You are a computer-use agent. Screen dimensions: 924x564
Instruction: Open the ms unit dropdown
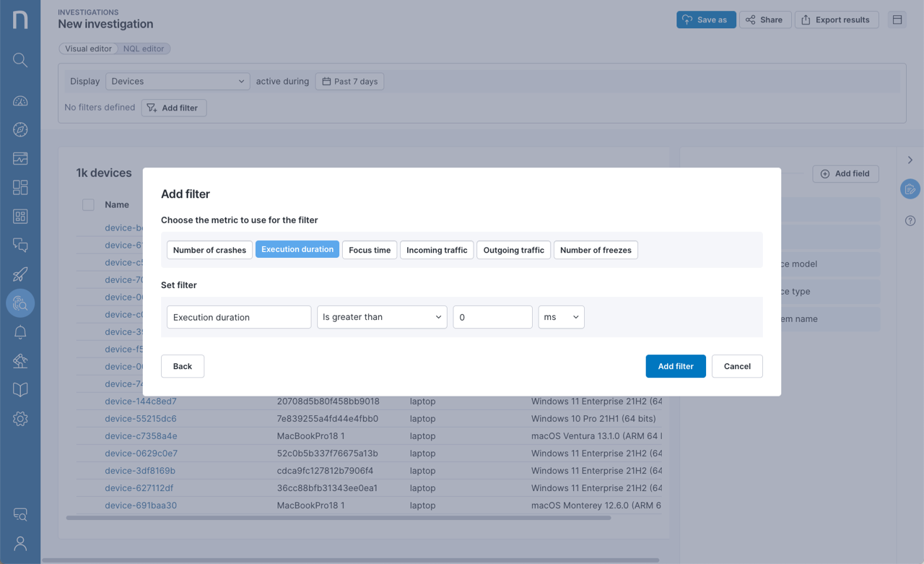click(x=561, y=316)
